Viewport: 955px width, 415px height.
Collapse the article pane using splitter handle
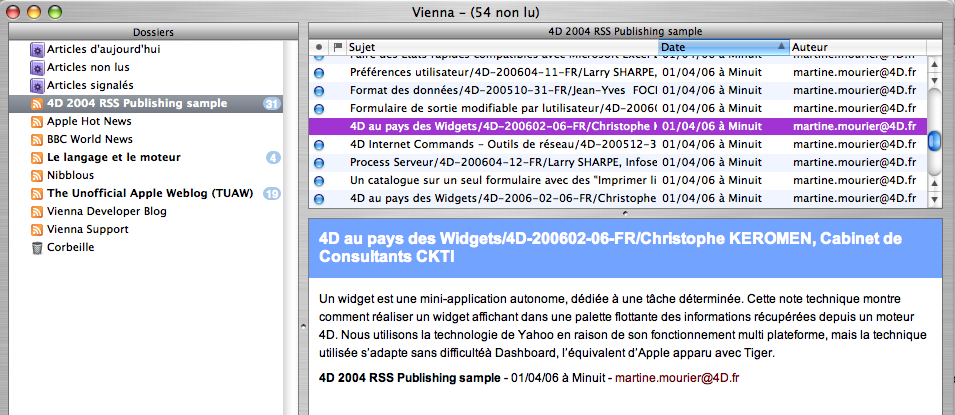[623, 213]
